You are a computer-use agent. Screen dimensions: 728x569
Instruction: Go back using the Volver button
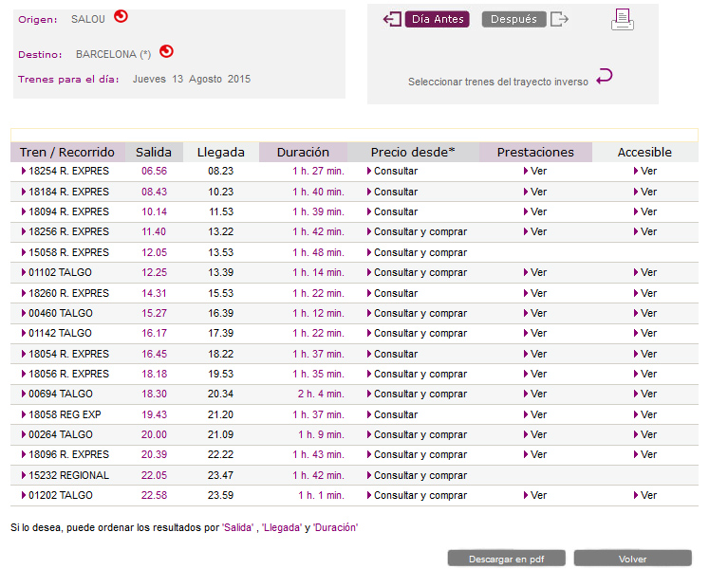(x=633, y=559)
